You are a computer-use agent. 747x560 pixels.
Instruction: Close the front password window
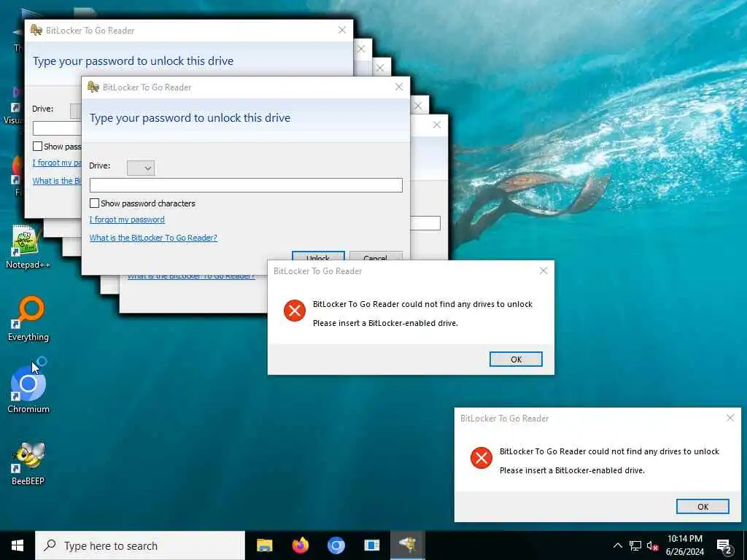point(399,87)
